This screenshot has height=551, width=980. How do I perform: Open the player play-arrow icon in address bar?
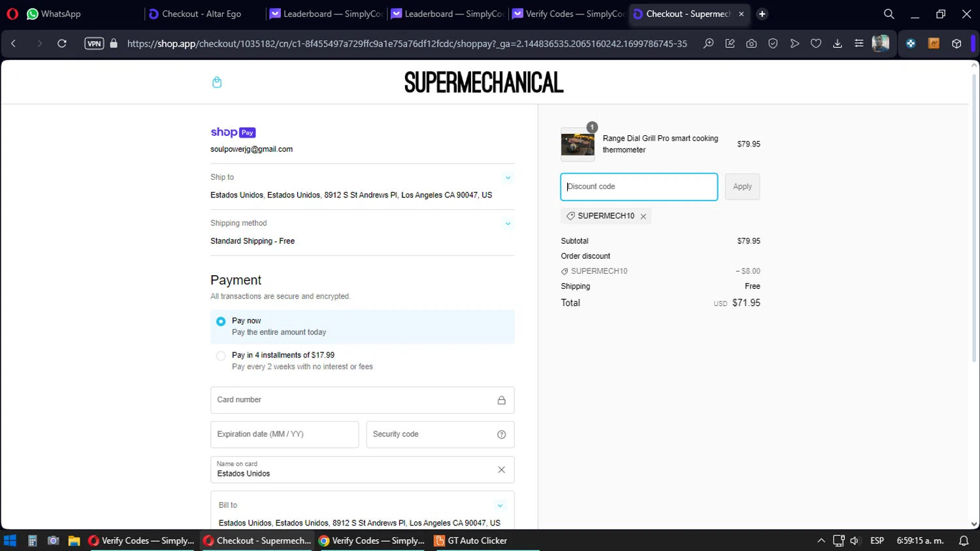click(794, 44)
